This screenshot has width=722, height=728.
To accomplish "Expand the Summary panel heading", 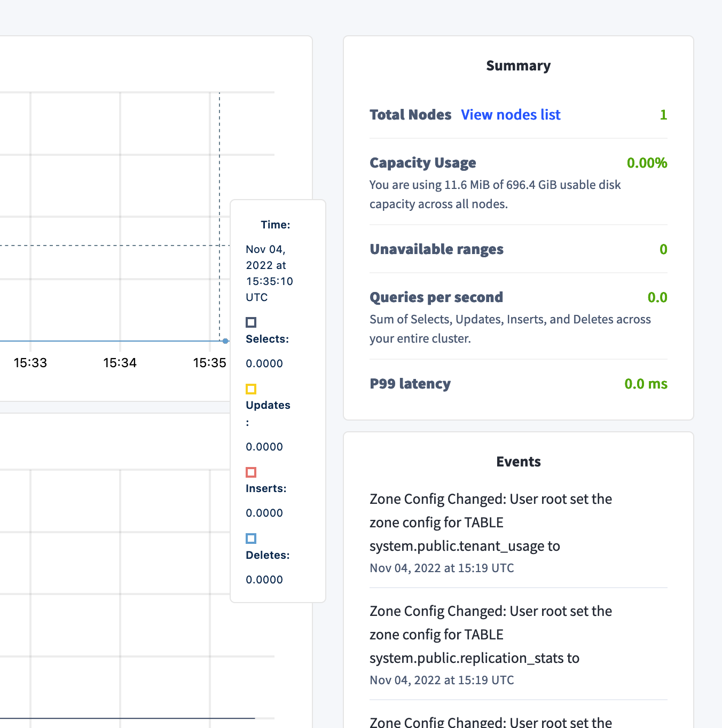I will tap(518, 66).
